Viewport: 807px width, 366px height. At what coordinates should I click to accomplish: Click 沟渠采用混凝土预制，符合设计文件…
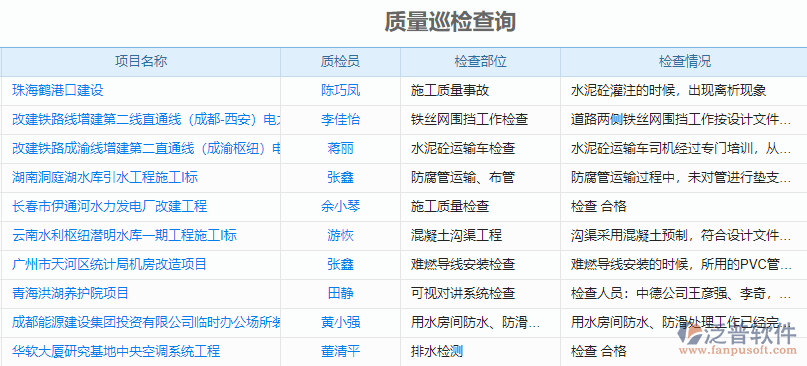coord(681,236)
